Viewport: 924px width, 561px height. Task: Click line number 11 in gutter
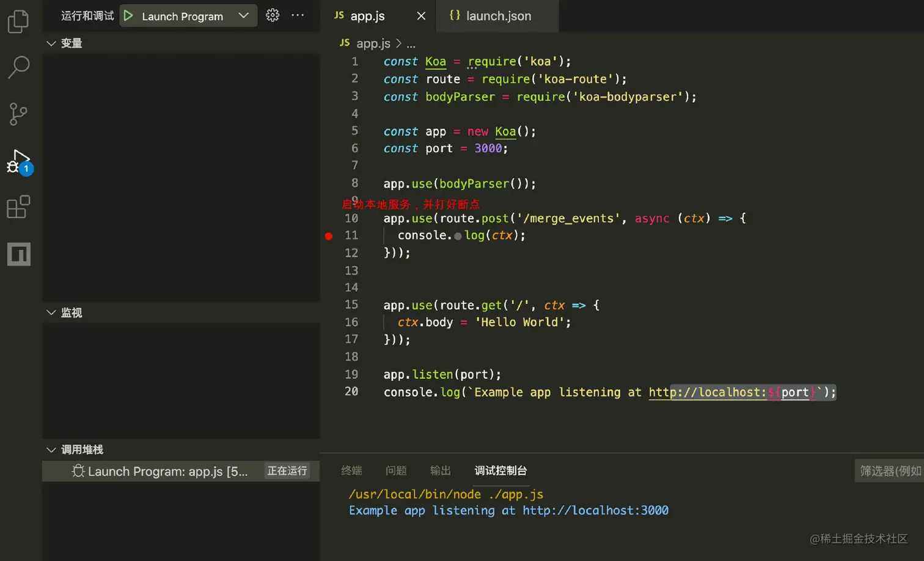(351, 235)
